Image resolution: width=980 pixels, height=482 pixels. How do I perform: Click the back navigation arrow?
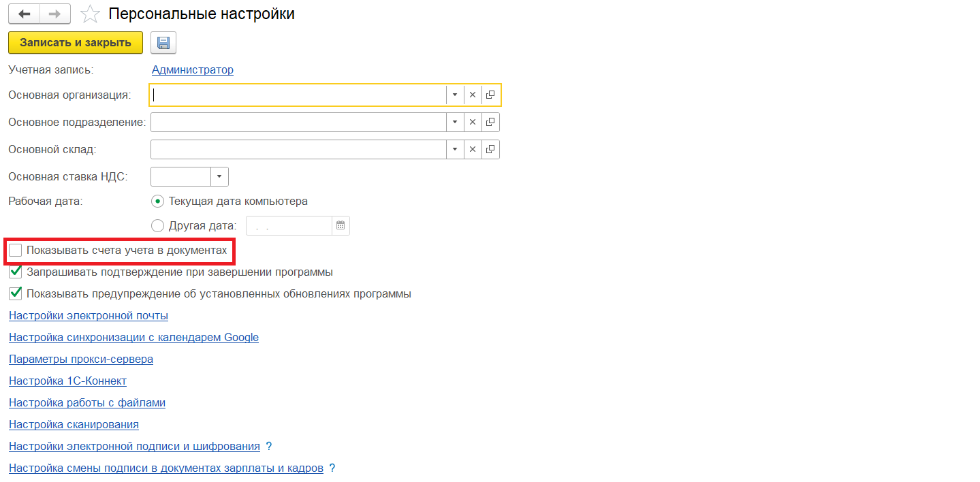[25, 14]
